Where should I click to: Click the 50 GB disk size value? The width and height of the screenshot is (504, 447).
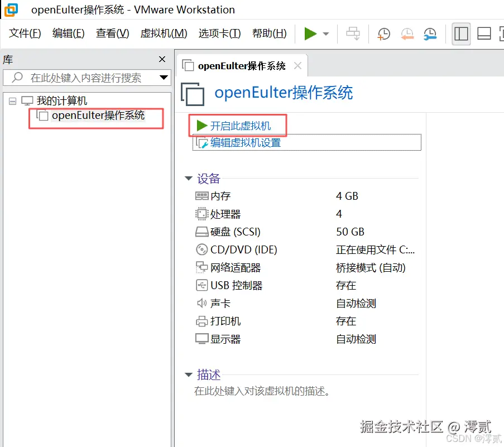(351, 232)
